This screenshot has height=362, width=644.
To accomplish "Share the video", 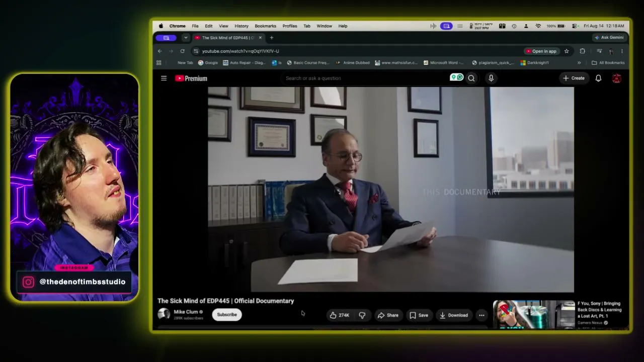I will tap(388, 315).
